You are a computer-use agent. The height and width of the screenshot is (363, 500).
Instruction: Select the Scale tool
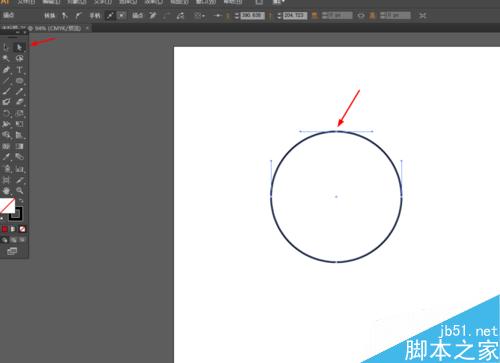(x=19, y=113)
